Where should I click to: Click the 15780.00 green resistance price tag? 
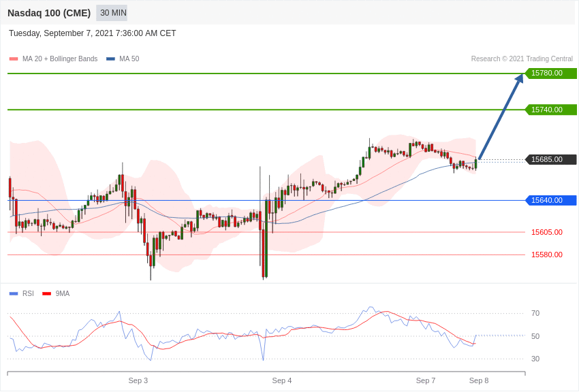tap(550, 73)
